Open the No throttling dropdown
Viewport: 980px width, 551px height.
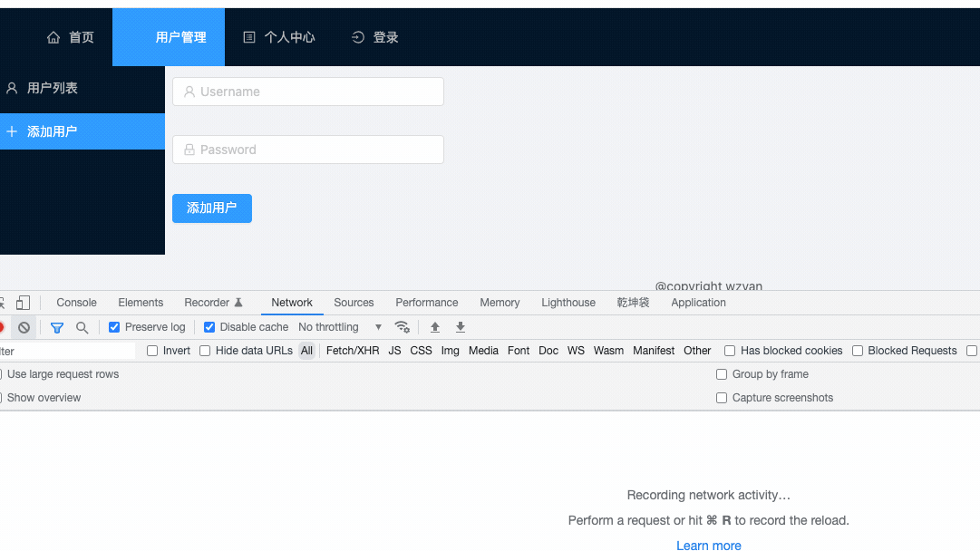click(340, 327)
